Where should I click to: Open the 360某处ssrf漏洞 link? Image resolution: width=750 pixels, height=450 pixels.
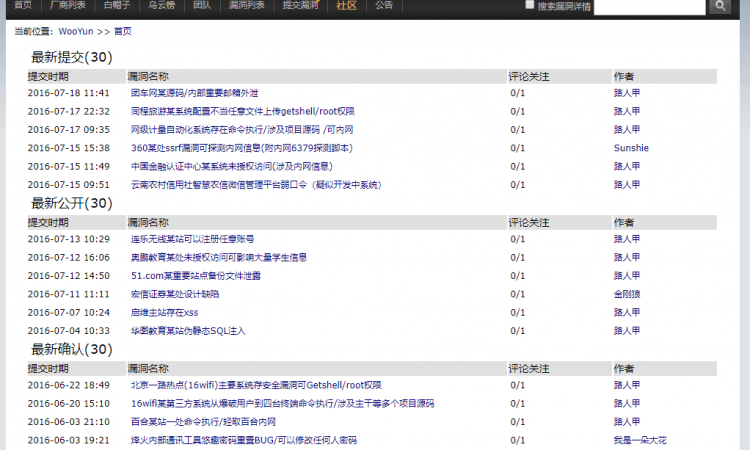click(242, 148)
